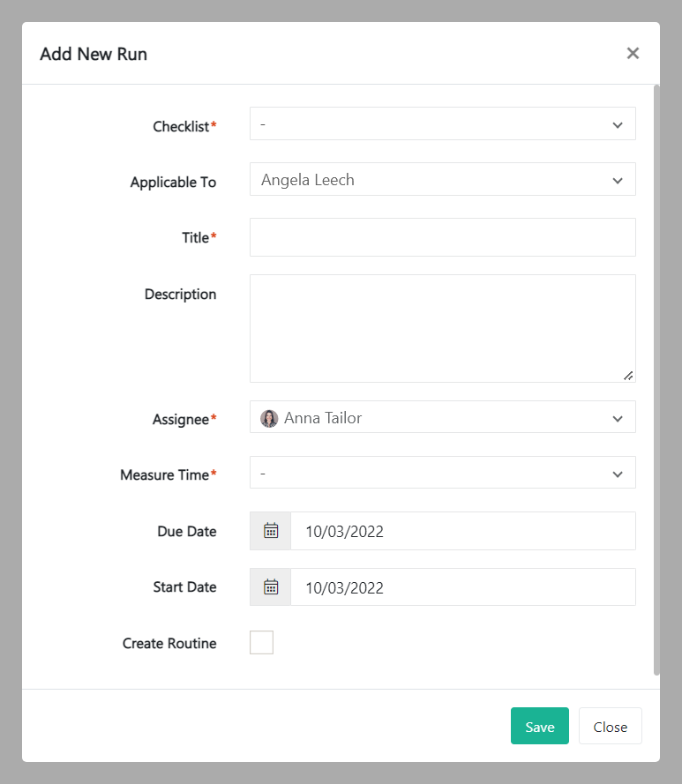Select the required Title input field
The width and height of the screenshot is (682, 784).
pyautogui.click(x=441, y=236)
